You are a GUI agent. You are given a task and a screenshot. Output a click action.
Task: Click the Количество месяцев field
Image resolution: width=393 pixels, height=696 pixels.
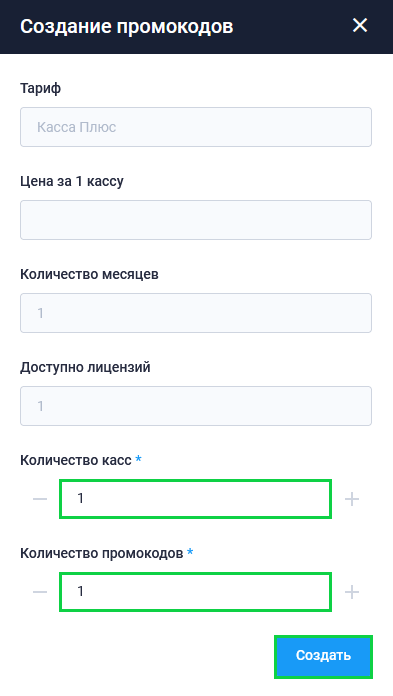click(x=196, y=313)
